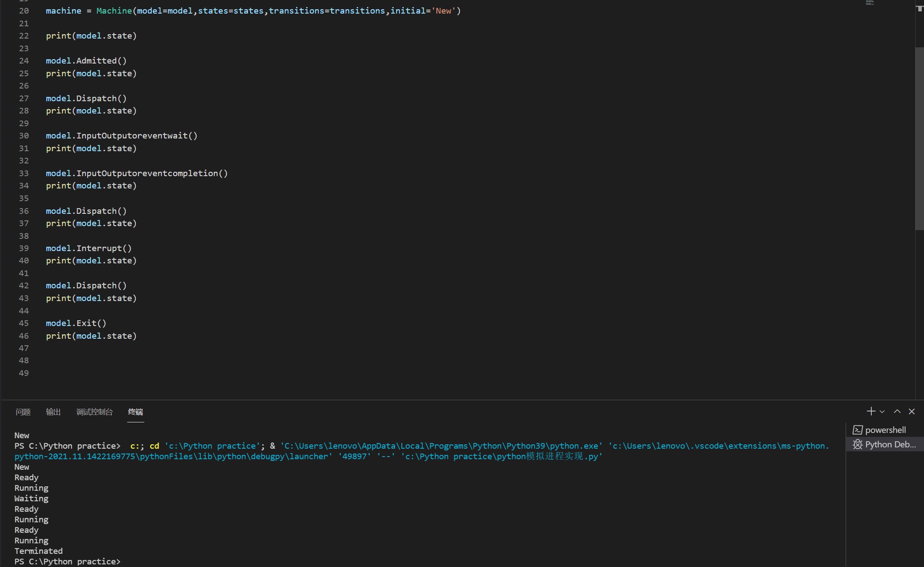Focus the last PS C:\Python practice> prompt
The width and height of the screenshot is (924, 567).
click(x=68, y=561)
